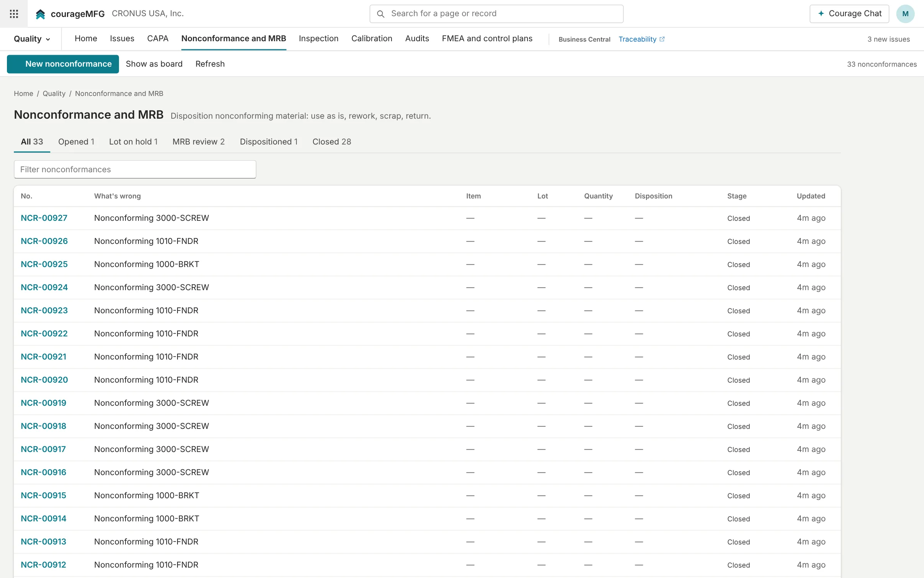Open record NCR-00927
This screenshot has width=924, height=578.
tap(44, 218)
